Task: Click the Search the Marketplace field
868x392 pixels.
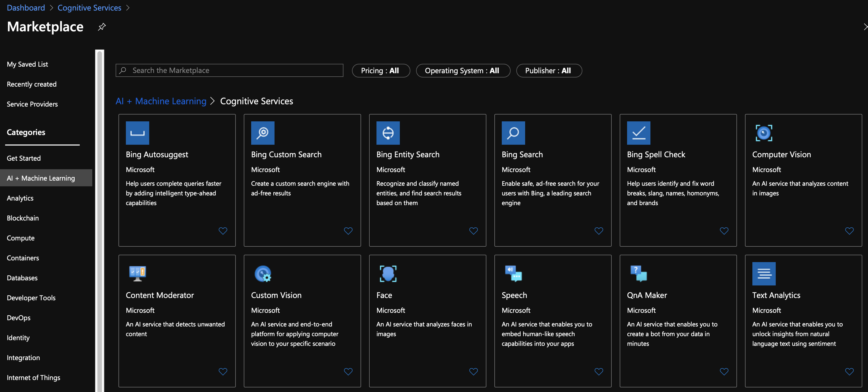Action: point(230,70)
